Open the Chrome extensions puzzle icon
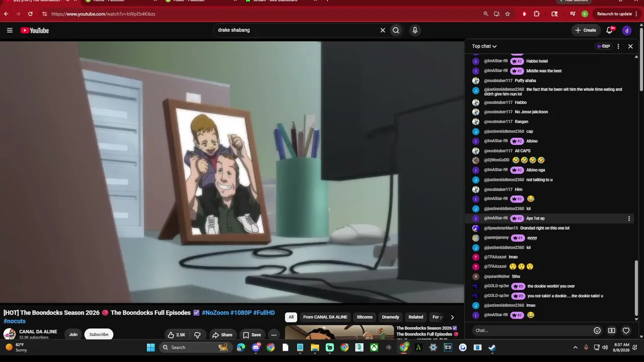644x362 pixels. pyautogui.click(x=537, y=14)
